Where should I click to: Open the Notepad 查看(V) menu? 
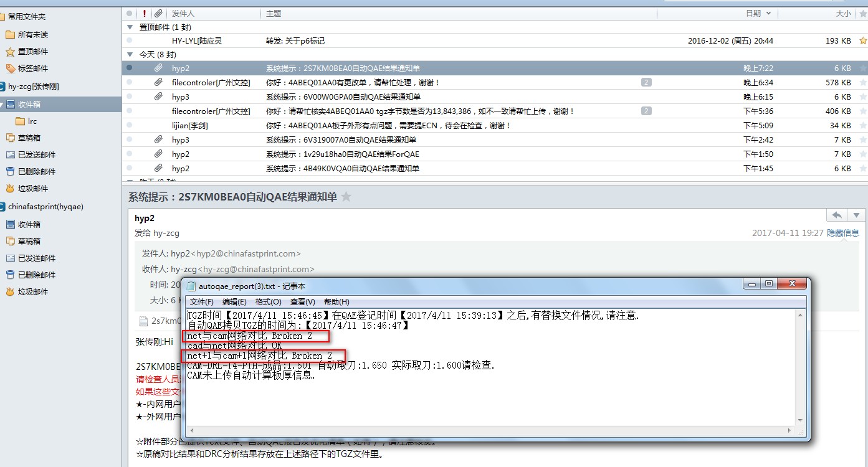[x=303, y=302]
